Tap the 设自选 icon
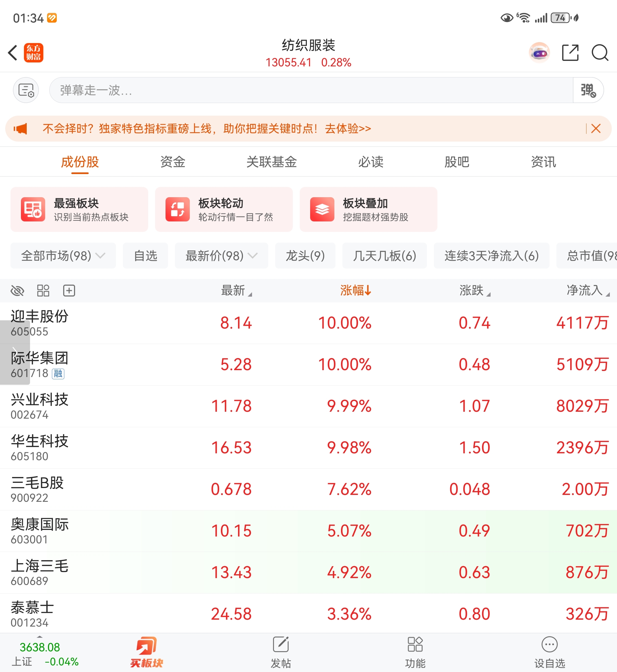Viewport: 617px width, 672px height. tap(550, 653)
